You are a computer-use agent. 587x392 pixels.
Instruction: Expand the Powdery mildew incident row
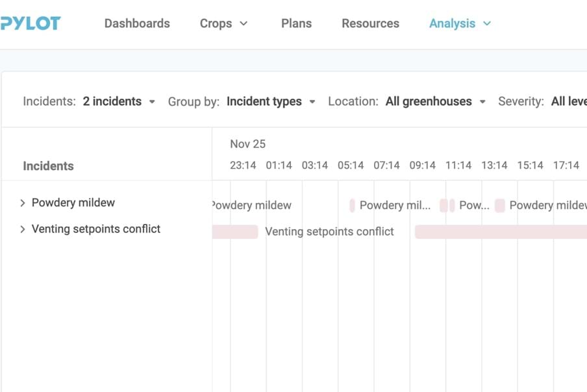[22, 202]
